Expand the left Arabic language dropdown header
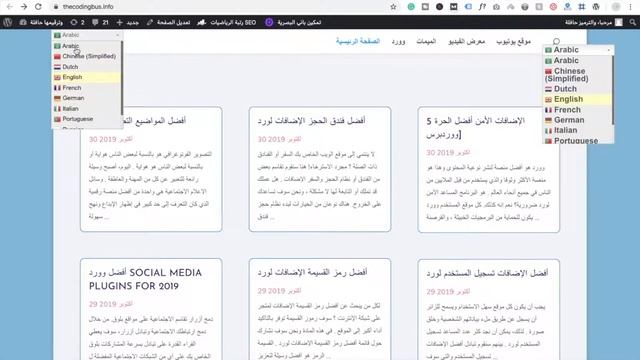This screenshot has height=360, width=640. coord(87,35)
